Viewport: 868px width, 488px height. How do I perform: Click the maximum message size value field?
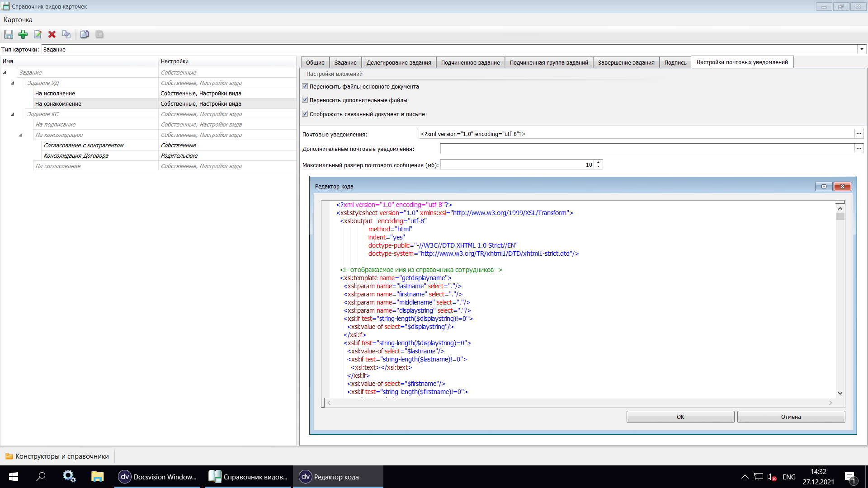click(517, 164)
